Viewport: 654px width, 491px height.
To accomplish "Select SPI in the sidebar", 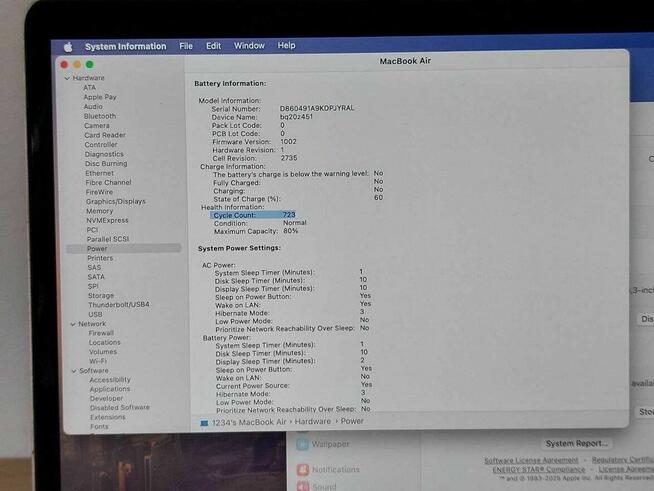I will point(93,286).
